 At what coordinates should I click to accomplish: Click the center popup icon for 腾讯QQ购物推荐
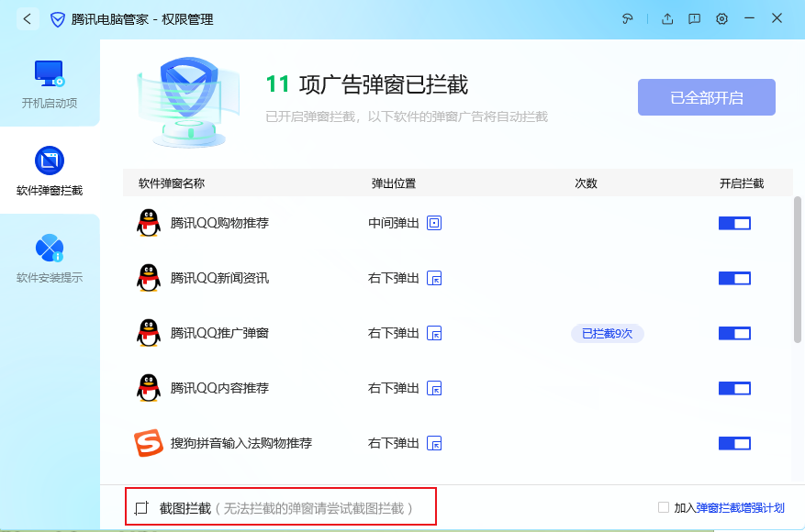tap(434, 223)
